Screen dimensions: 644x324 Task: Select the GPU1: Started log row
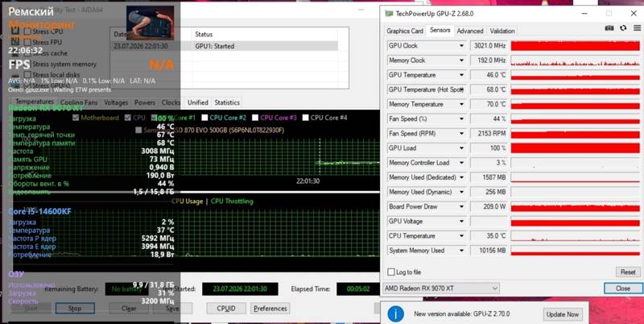(224, 46)
